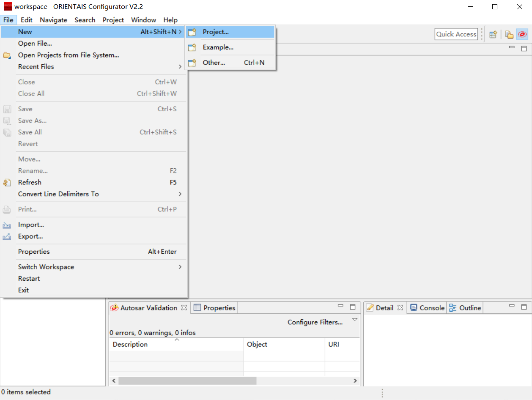Switch to the Resource perspective icon
The image size is (532, 400).
[510, 35]
